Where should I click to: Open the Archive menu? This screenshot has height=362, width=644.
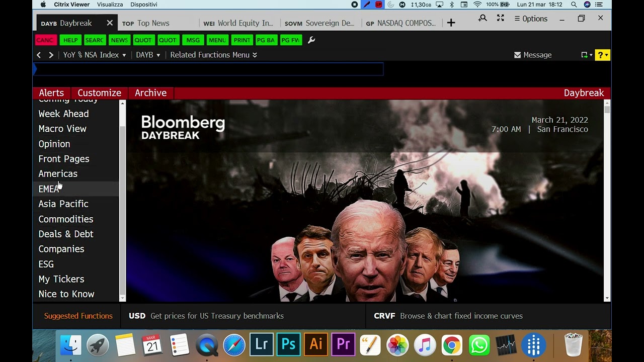[150, 93]
